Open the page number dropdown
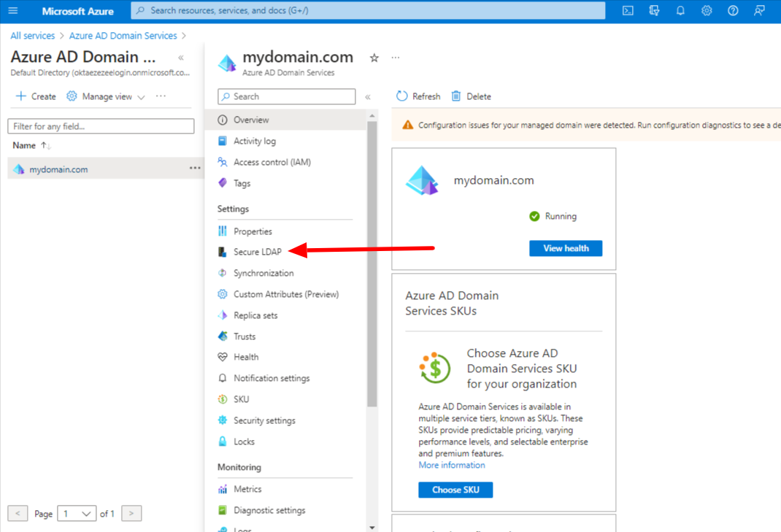Screen dimensions: 781x532 click(77, 514)
